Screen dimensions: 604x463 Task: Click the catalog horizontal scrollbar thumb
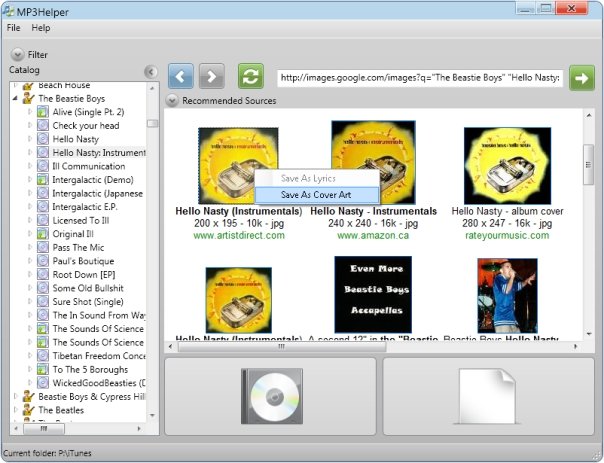[x=44, y=428]
